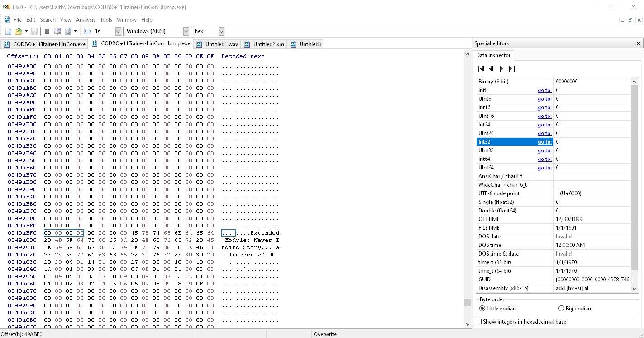This screenshot has height=338, width=644.
Task: Click the Open file folder icon
Action: pyautogui.click(x=18, y=31)
